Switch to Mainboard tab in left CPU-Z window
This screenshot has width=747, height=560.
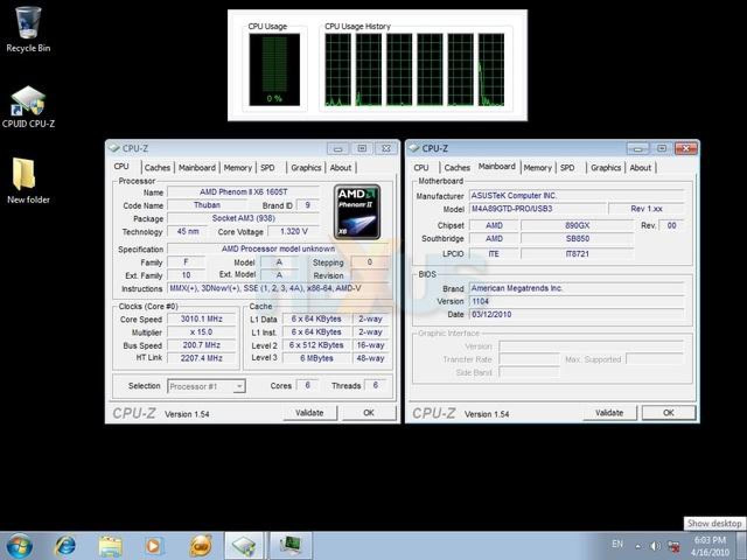197,167
